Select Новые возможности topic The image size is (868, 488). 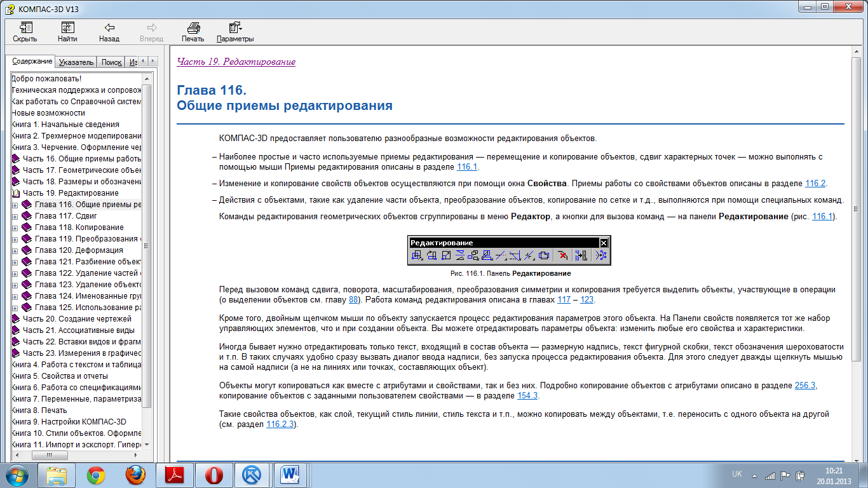pyautogui.click(x=48, y=113)
